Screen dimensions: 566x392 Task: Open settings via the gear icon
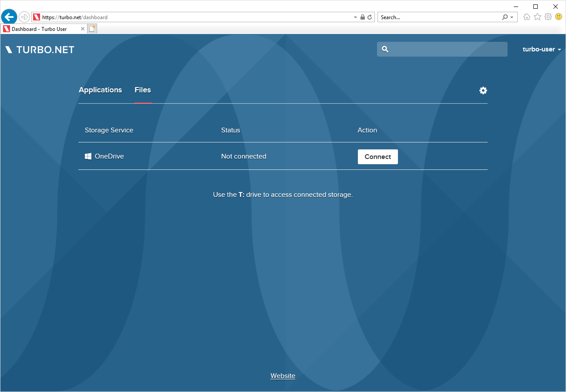coord(483,91)
